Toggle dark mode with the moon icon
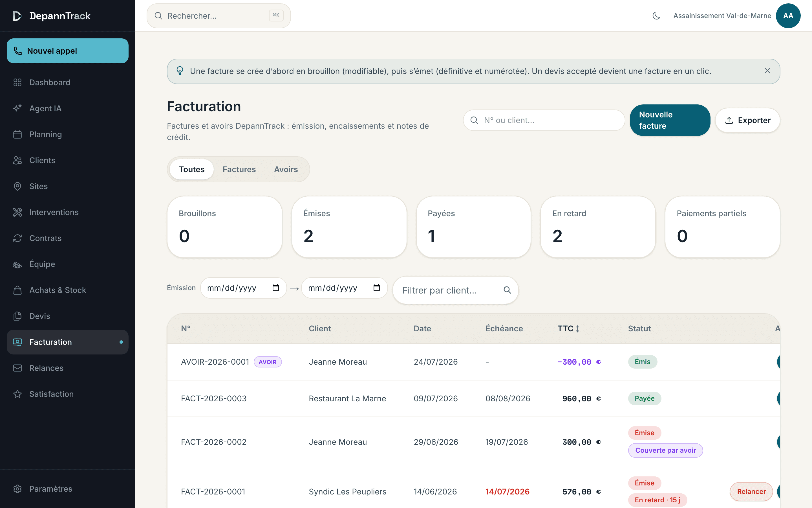Image resolution: width=812 pixels, height=508 pixels. pos(656,16)
